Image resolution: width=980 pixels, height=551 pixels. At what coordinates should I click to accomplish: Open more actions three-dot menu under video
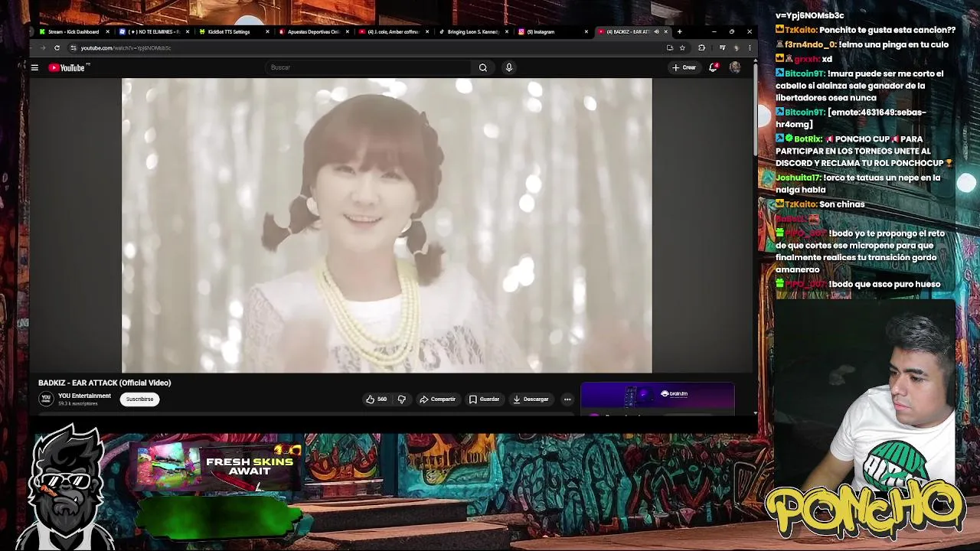coord(567,399)
